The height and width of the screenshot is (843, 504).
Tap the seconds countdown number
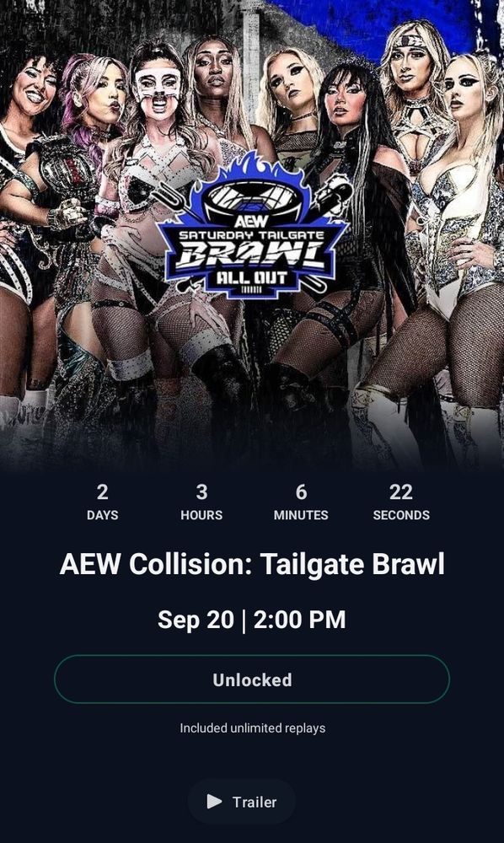tap(401, 492)
